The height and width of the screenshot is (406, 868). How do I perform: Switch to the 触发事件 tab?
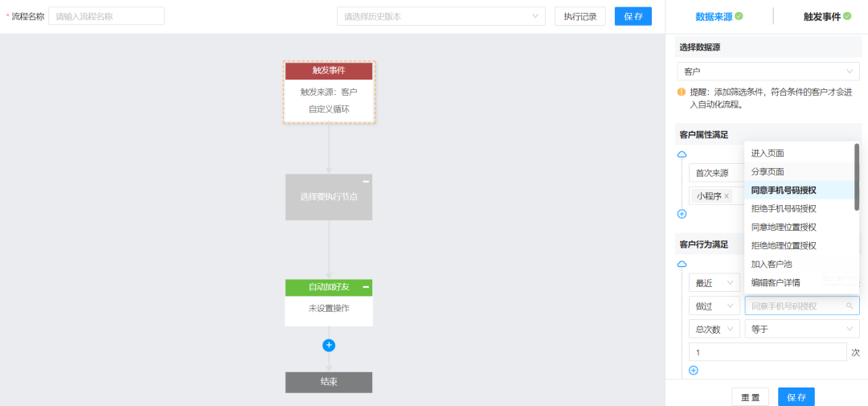821,17
